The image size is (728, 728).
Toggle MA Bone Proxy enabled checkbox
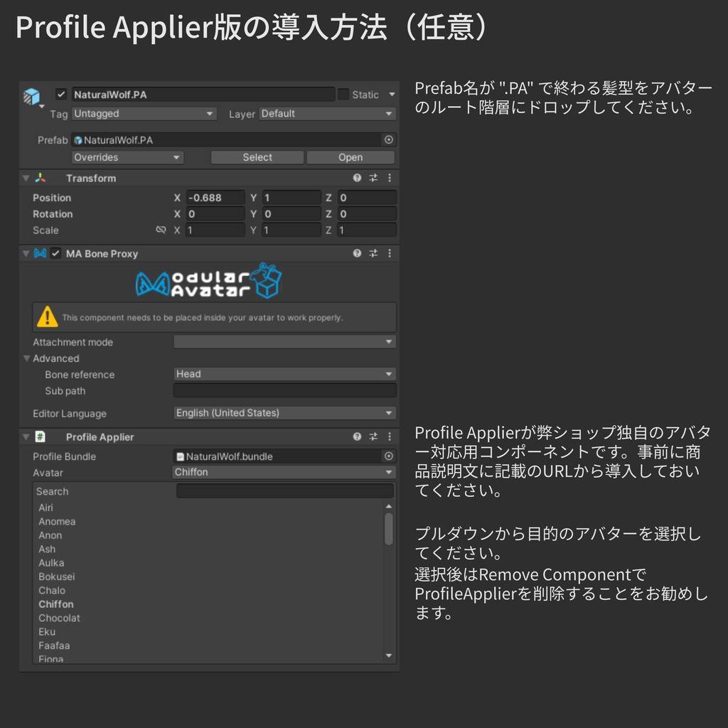point(55,254)
